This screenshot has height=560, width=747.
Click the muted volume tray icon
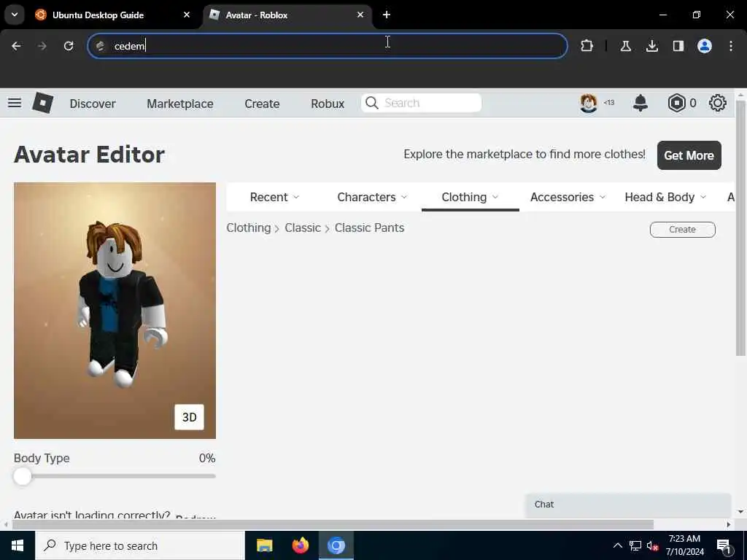[x=653, y=545]
